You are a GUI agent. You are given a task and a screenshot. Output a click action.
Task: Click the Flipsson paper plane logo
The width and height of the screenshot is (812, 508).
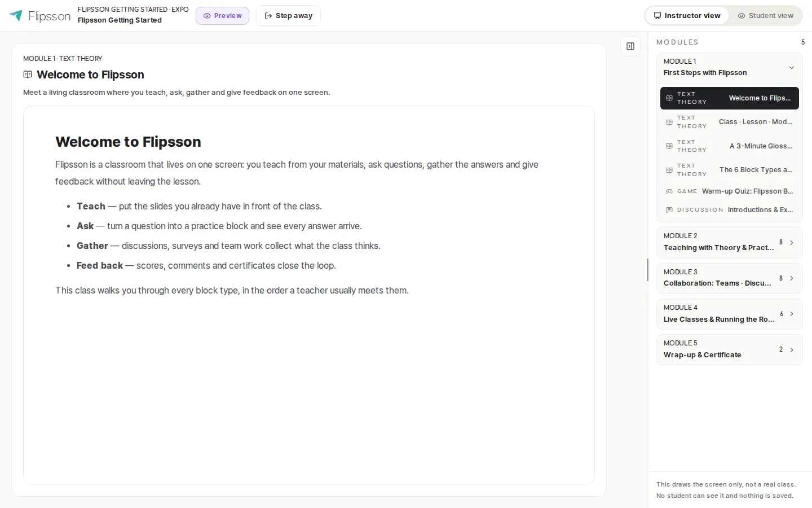point(16,15)
